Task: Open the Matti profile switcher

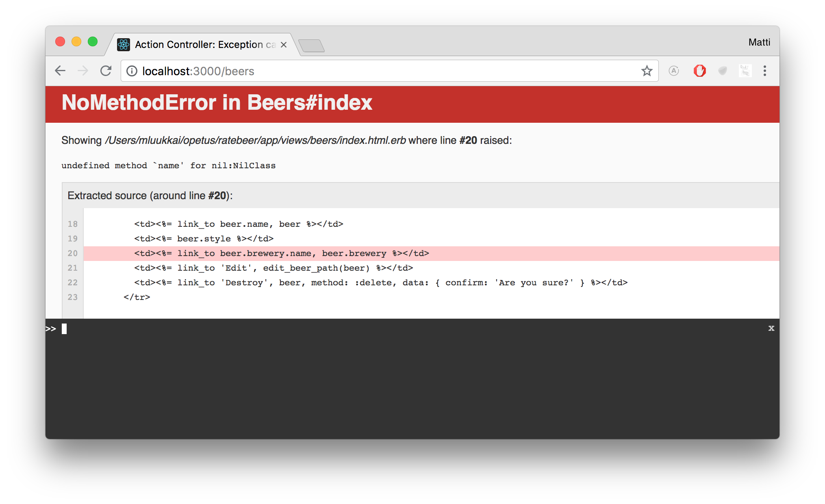Action: coord(759,42)
